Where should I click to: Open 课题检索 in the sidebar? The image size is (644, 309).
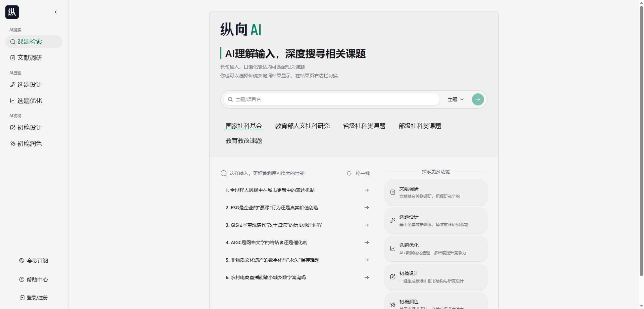(34, 42)
